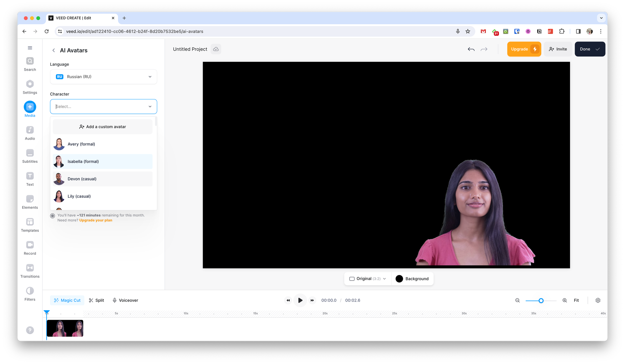
Task: Click the zoom out magnifier icon
Action: tap(517, 300)
